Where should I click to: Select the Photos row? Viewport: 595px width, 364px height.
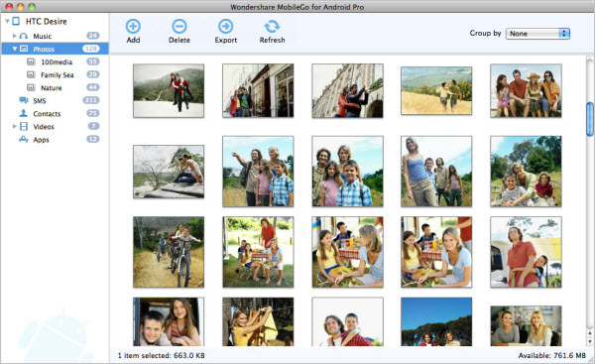pyautogui.click(x=55, y=49)
